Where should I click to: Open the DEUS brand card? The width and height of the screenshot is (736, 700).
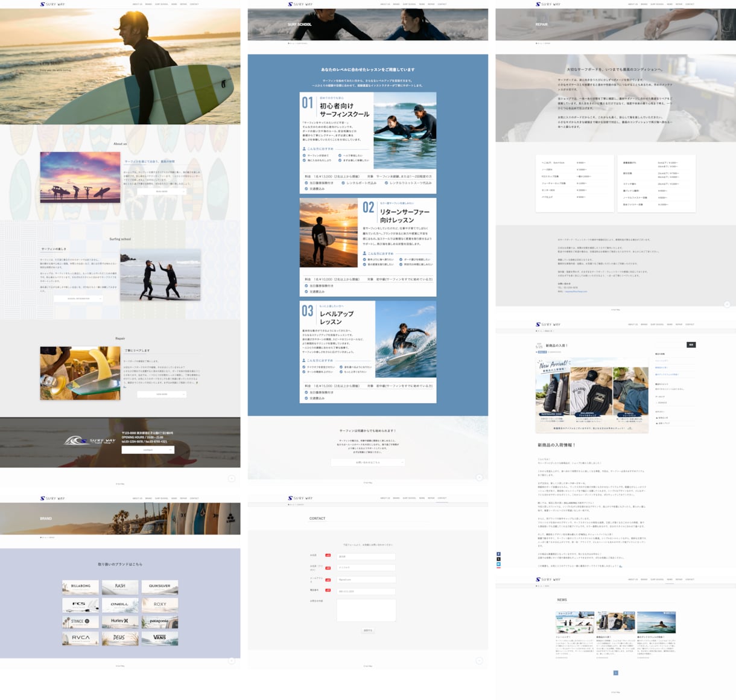[x=120, y=638]
